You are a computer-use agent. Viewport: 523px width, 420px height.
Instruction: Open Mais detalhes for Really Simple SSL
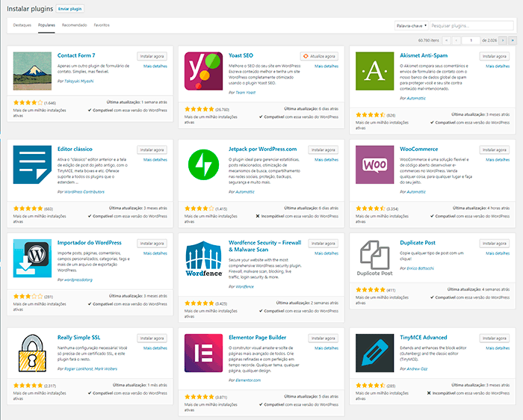pyautogui.click(x=155, y=348)
